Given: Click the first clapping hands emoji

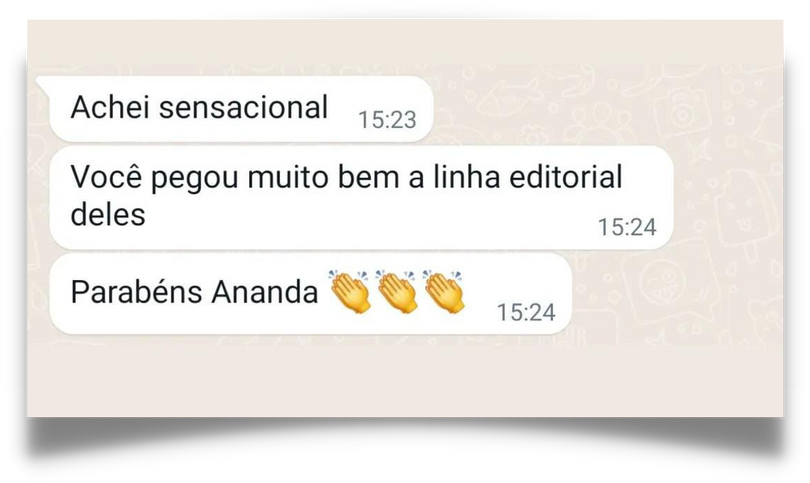Looking at the screenshot, I should point(350,291).
